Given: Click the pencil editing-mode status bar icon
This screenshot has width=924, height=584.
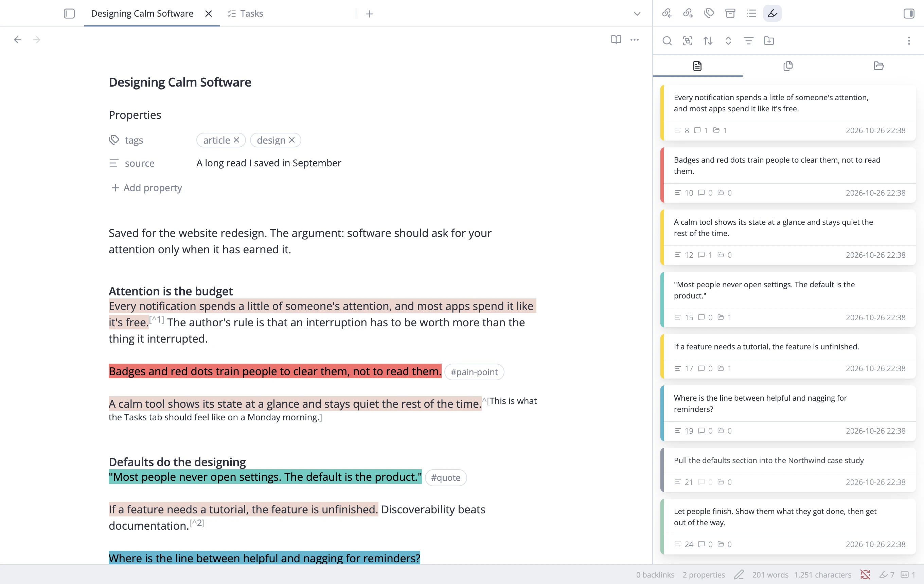Looking at the screenshot, I should [x=739, y=574].
